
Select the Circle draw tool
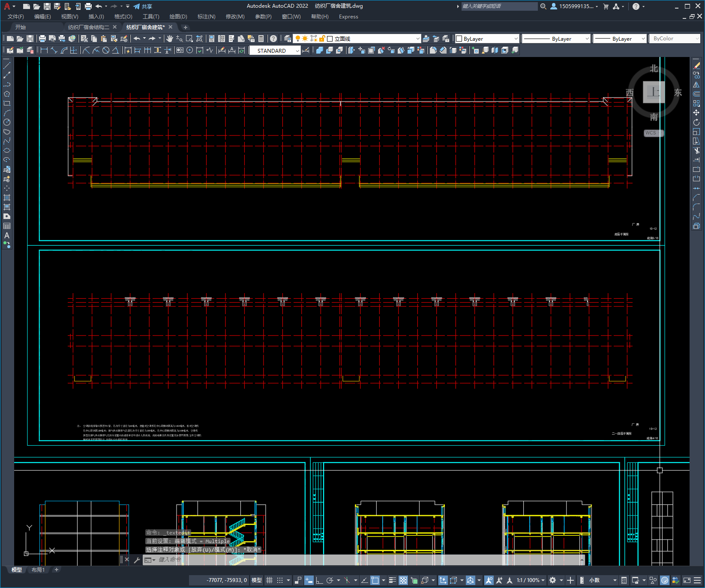coord(7,122)
